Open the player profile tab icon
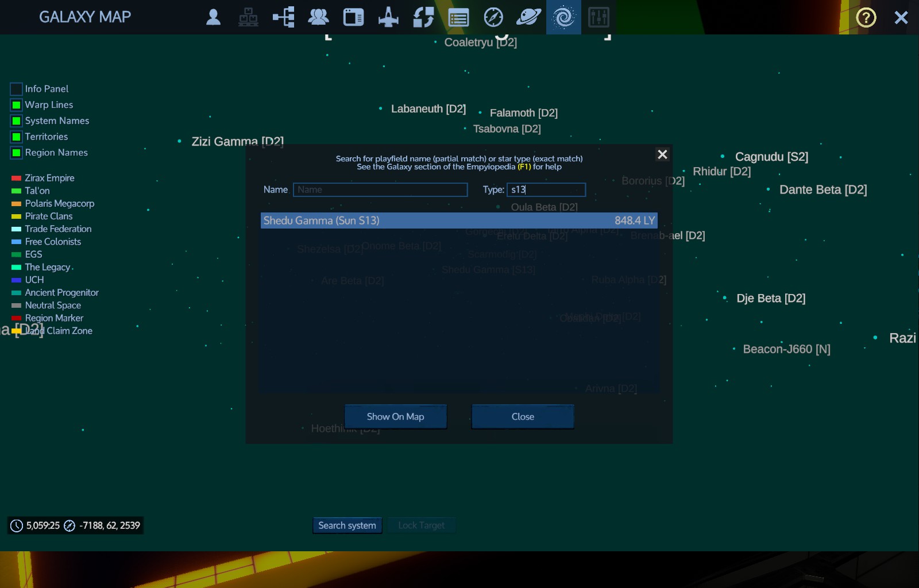 213,17
